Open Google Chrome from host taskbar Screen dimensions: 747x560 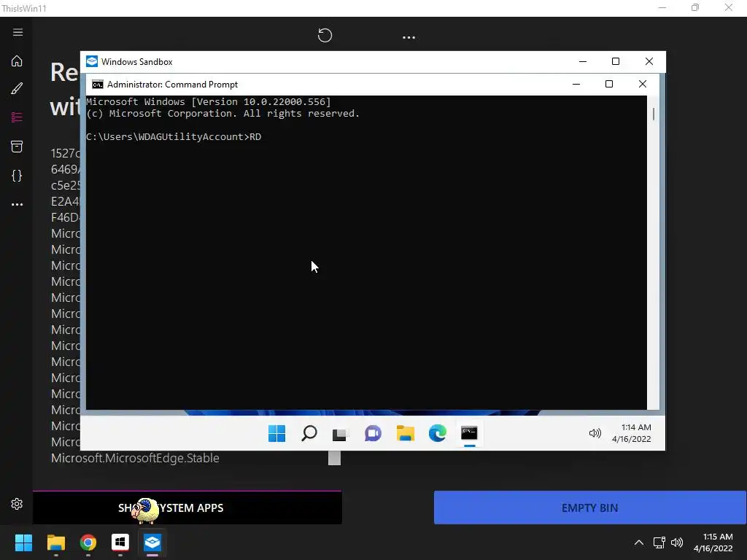click(88, 542)
